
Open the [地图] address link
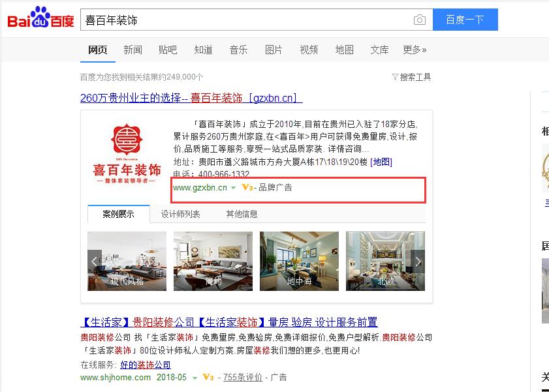coord(381,162)
